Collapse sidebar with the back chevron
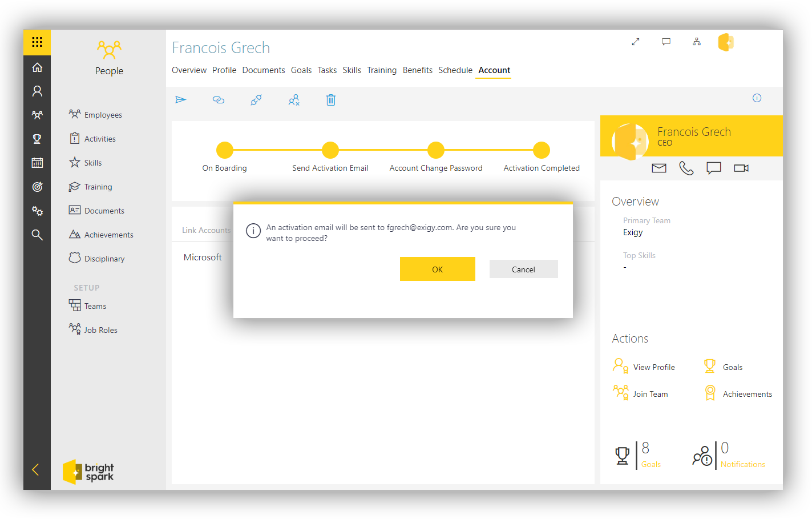This screenshot has width=812, height=519. (35, 469)
